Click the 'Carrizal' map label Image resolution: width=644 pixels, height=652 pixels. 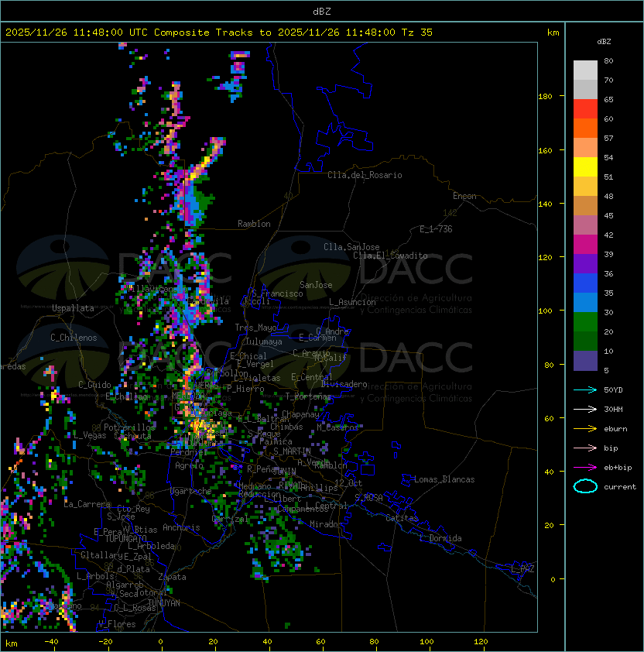click(x=230, y=519)
